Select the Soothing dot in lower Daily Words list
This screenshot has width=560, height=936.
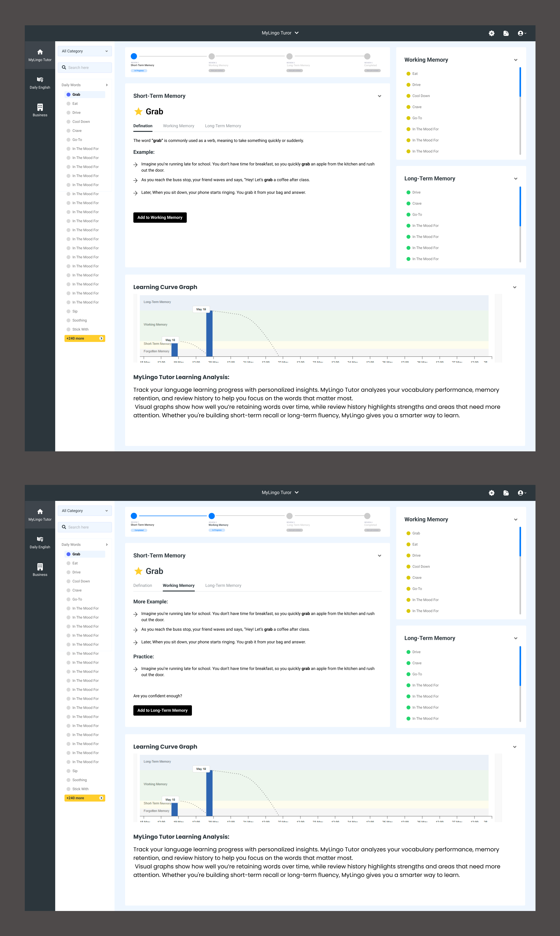click(x=68, y=780)
